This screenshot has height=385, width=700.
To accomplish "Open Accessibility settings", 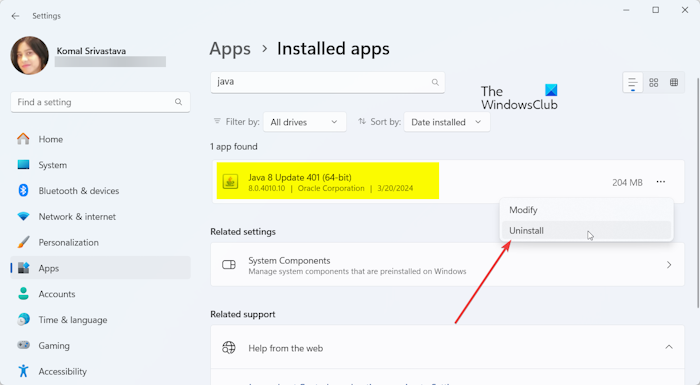I will pyautogui.click(x=100, y=371).
